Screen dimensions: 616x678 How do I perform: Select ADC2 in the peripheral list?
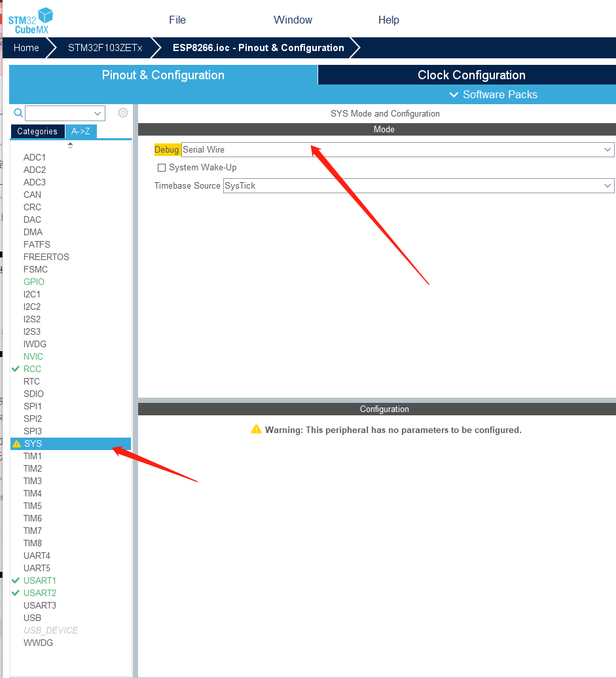[35, 170]
